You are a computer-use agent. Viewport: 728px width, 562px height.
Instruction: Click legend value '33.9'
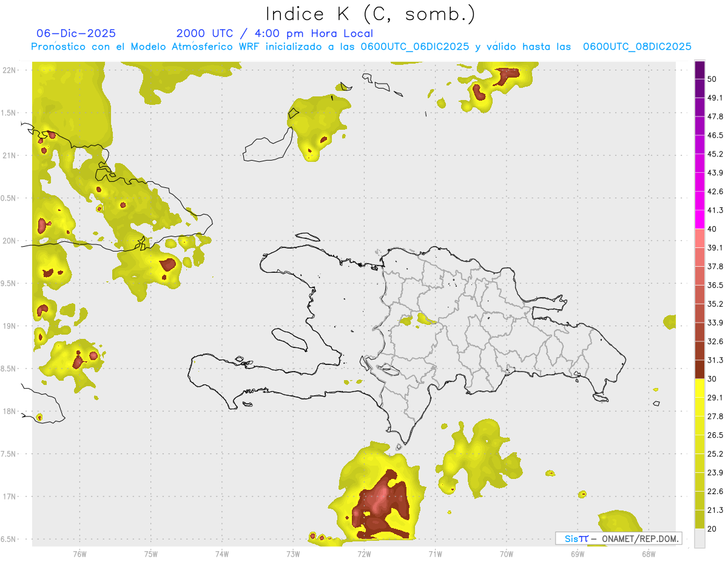pos(715,323)
